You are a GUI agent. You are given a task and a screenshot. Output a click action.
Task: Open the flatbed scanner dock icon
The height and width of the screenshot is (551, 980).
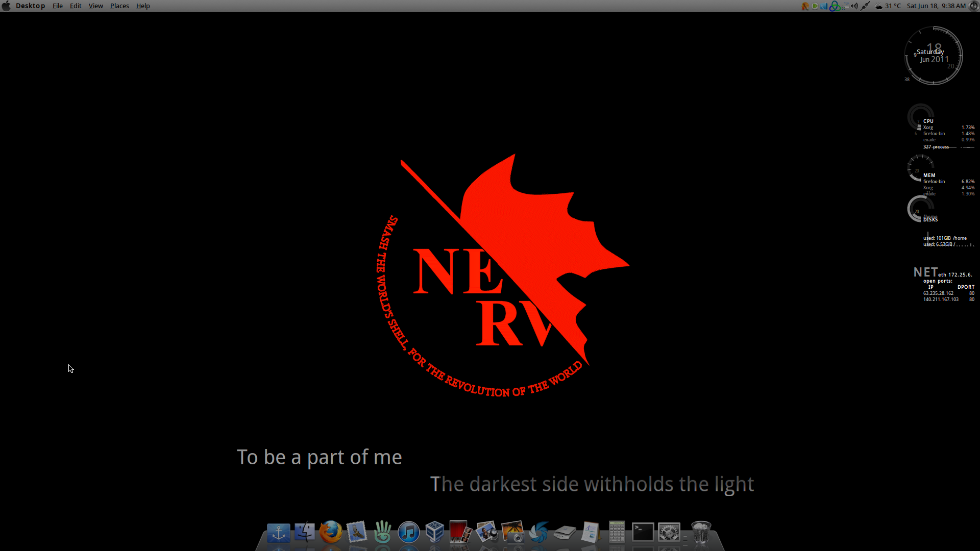[x=565, y=533]
